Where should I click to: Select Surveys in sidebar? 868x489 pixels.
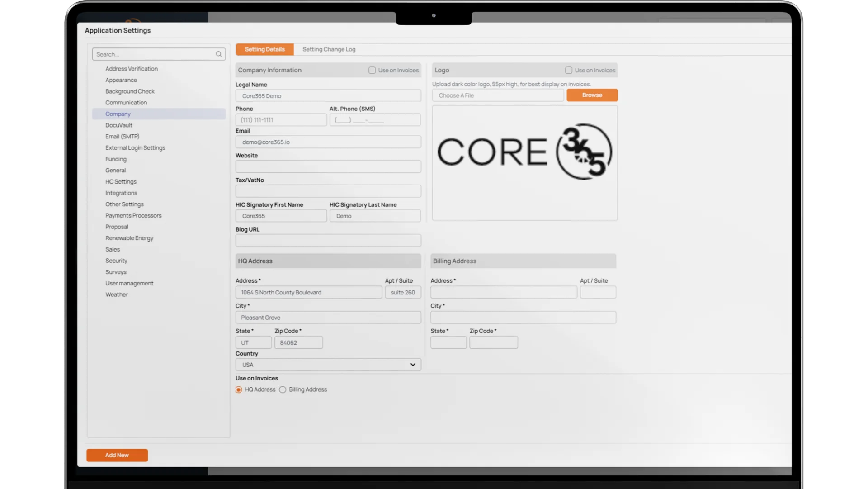[x=116, y=272]
